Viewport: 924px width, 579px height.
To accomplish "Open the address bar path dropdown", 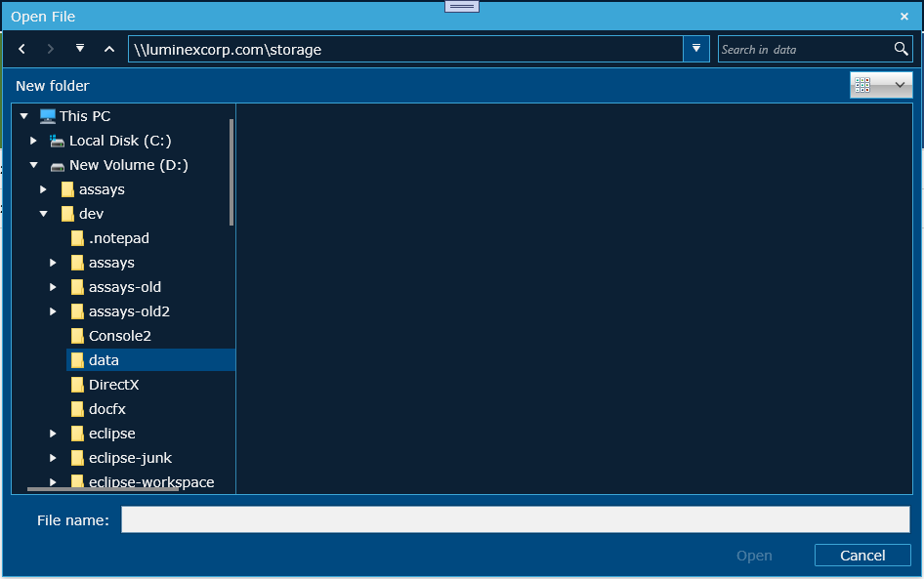I will coord(696,49).
